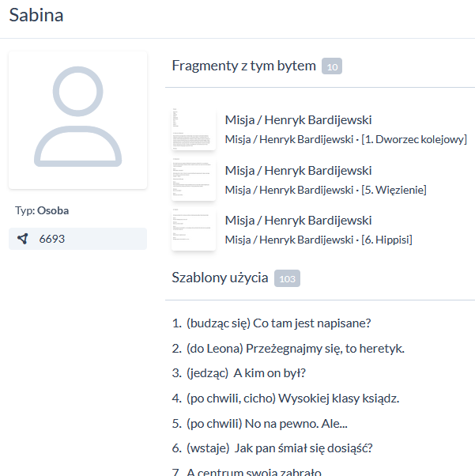
Task: Click the Sabina avatar placeholder image
Action: [x=77, y=120]
